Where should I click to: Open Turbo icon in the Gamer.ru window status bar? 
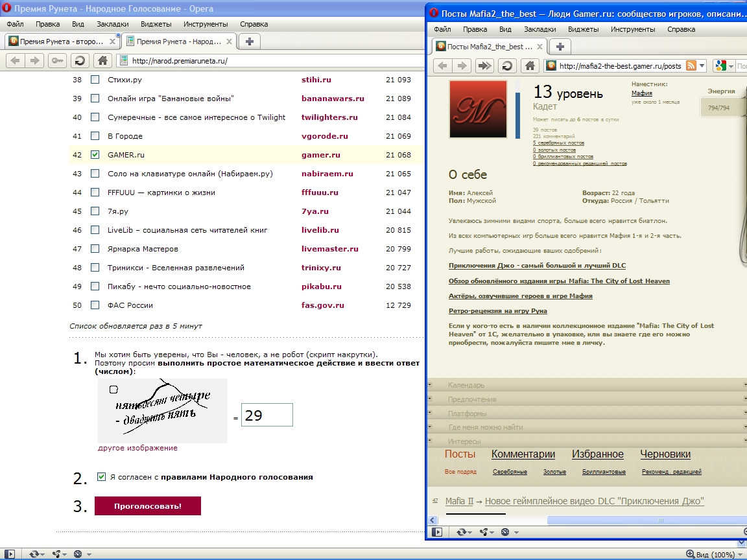coord(505,532)
